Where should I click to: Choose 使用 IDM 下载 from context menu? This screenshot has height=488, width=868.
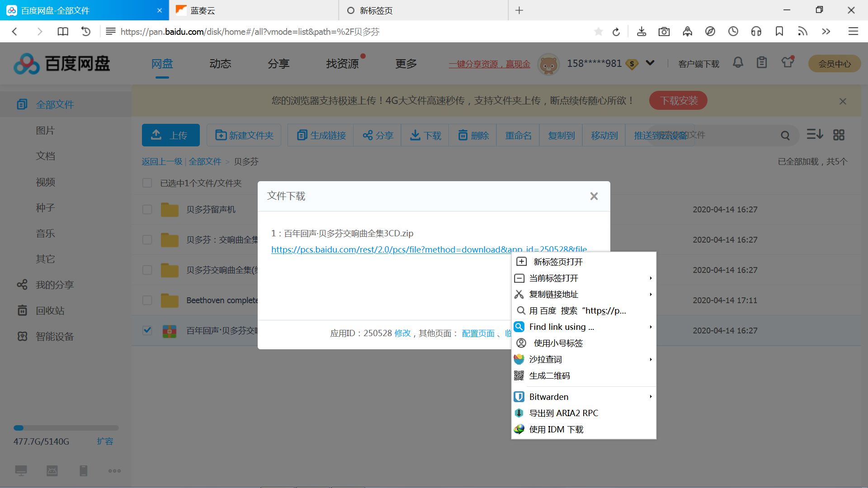click(x=556, y=429)
